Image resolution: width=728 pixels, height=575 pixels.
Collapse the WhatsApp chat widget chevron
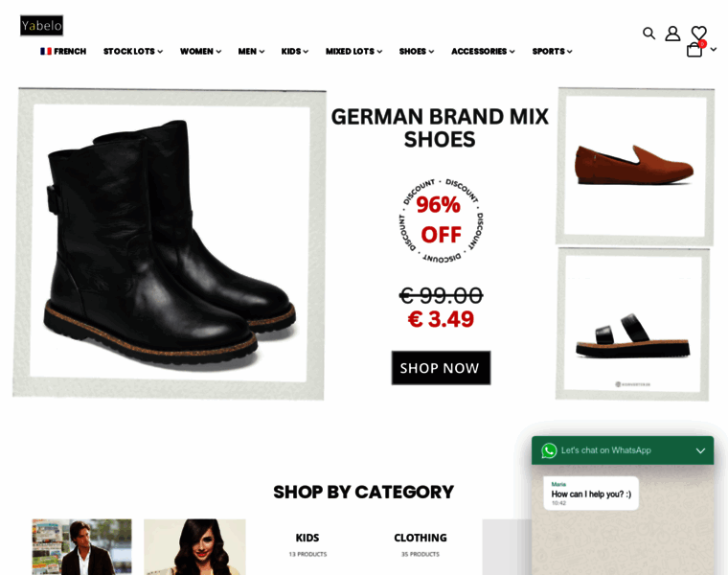pos(700,450)
